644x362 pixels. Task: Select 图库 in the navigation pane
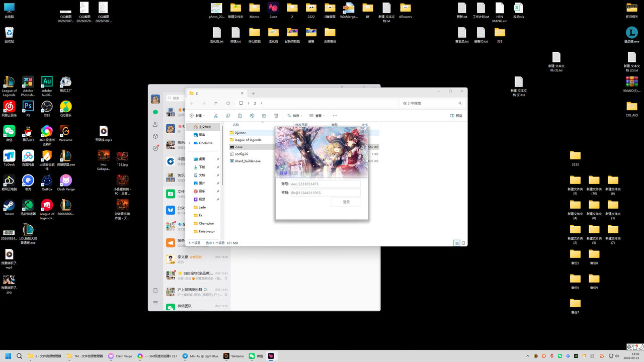coord(202,135)
